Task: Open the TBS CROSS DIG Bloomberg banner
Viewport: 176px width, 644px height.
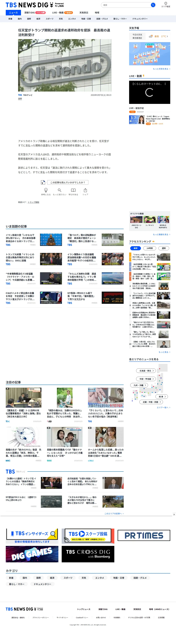Action: 88,554
